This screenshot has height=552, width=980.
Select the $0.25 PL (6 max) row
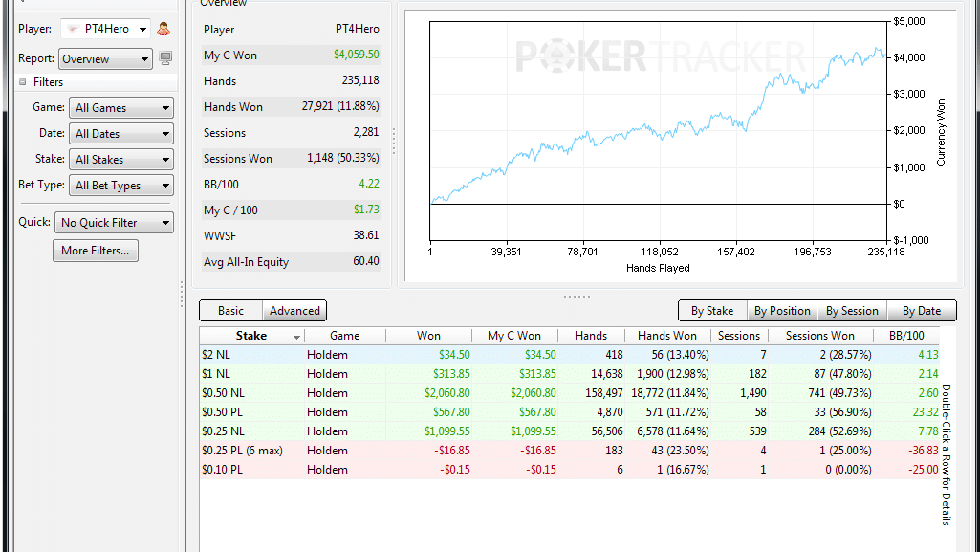(x=570, y=451)
